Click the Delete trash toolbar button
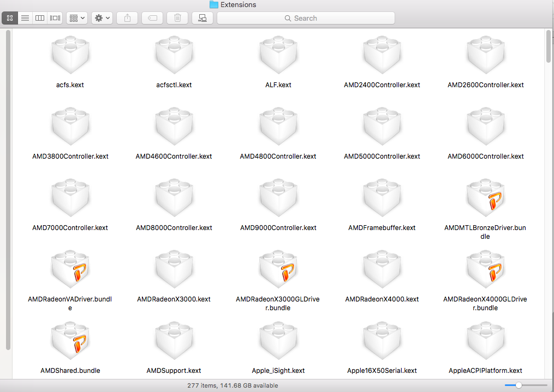 pos(177,18)
